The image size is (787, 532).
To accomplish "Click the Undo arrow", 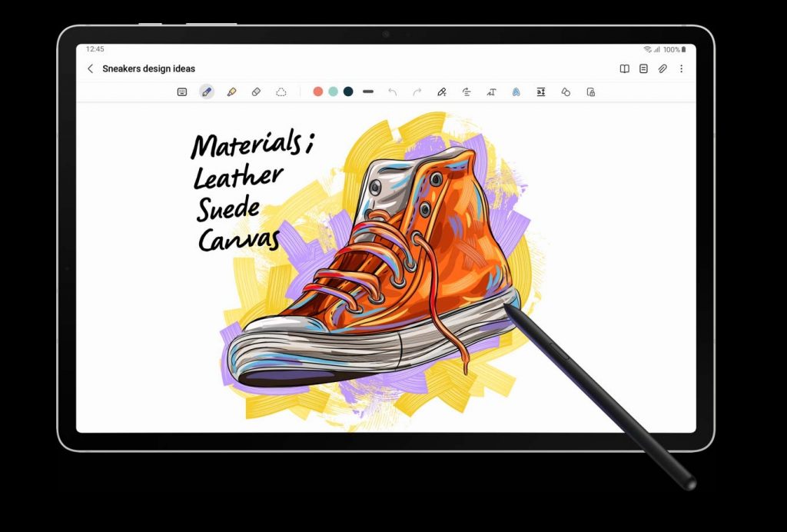I will 392,91.
